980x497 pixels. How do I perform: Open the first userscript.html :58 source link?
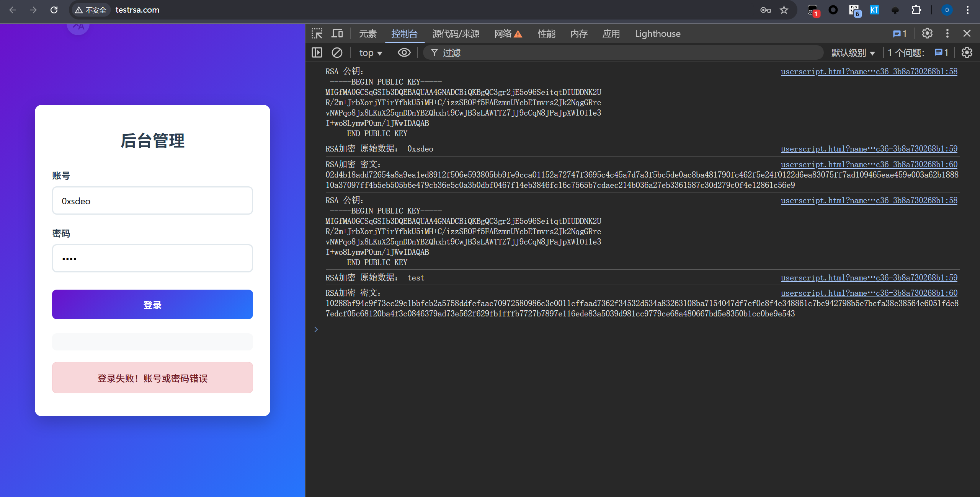(869, 72)
